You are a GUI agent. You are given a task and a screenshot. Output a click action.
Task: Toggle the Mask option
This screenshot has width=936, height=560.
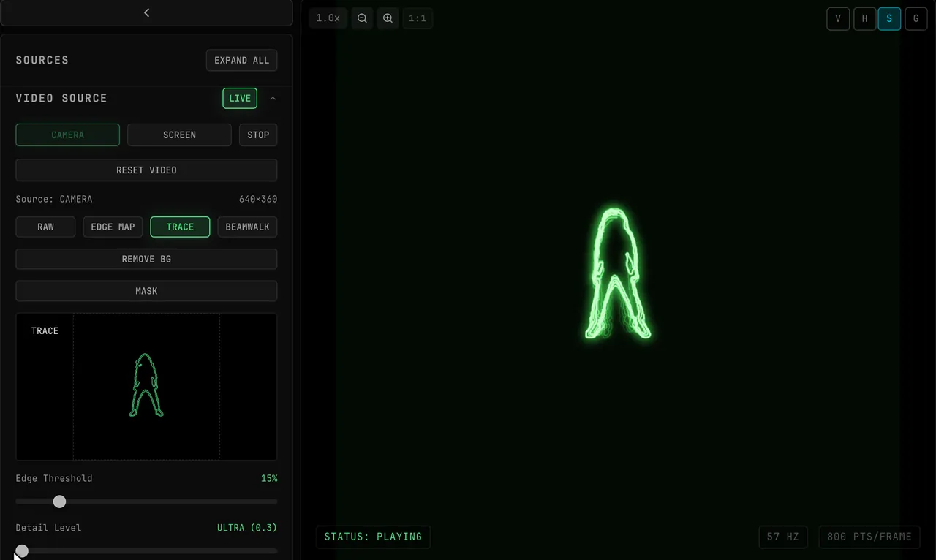(x=146, y=291)
